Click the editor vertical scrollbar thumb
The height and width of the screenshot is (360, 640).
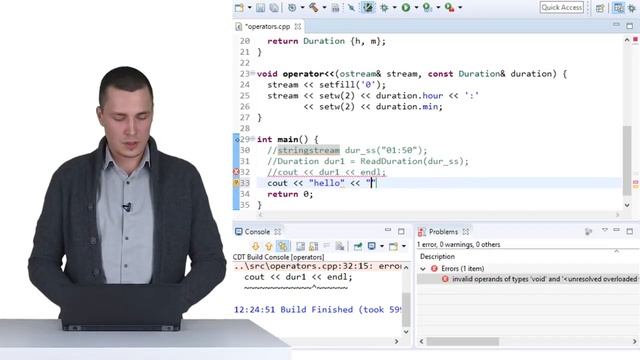[x=627, y=160]
